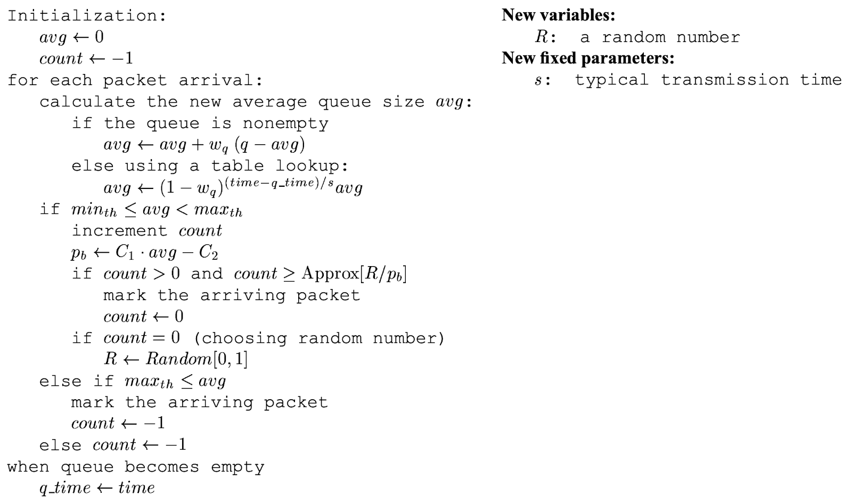Click 'when queue becomes empty' line
Image resolution: width=852 pixels, height=504 pixels.
(136, 467)
